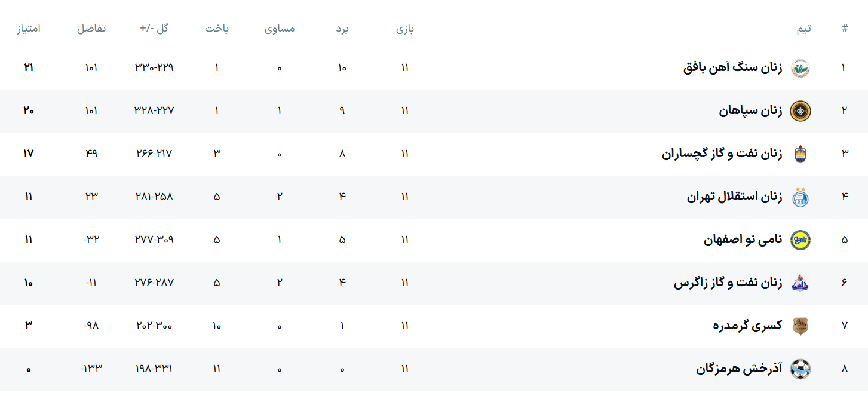Click the زنان نفت و گاز زاگرس logo

point(800,283)
